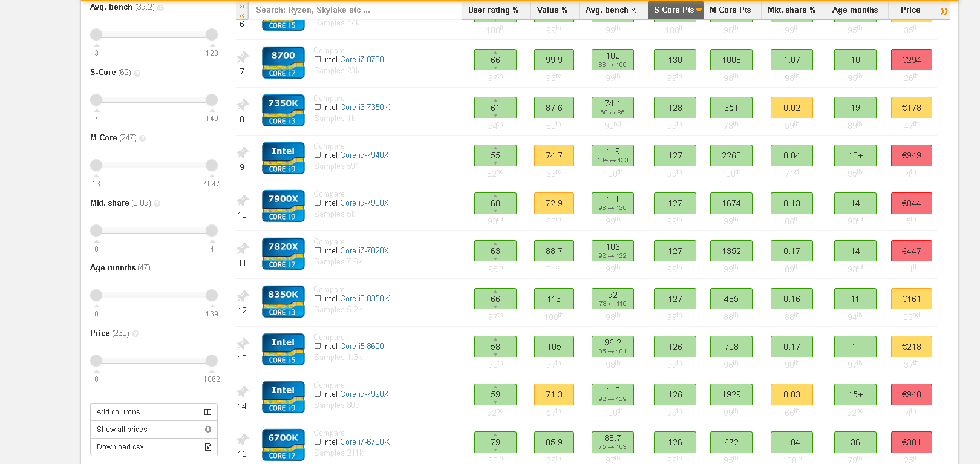The height and width of the screenshot is (464, 980).
Task: Open the 7820X Core i7 badge
Action: (283, 254)
